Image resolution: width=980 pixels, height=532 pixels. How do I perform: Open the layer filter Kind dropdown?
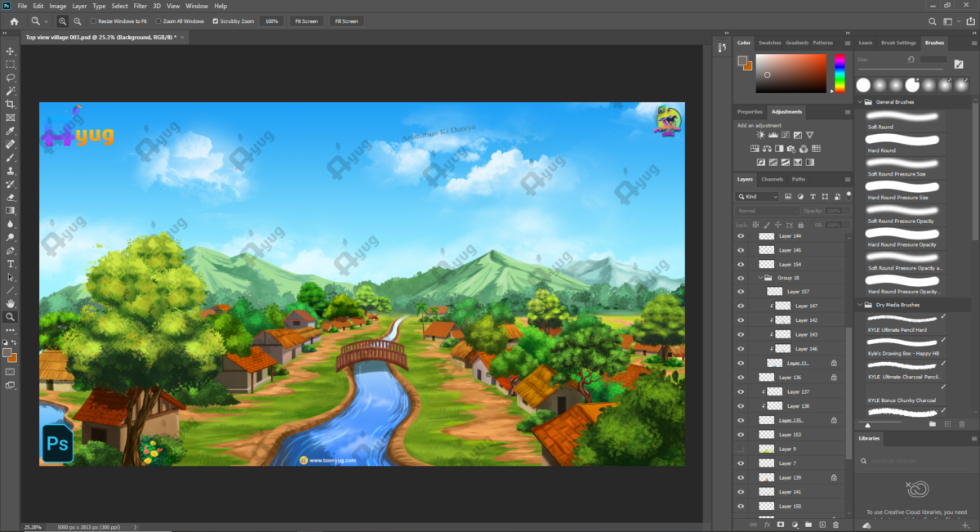757,197
